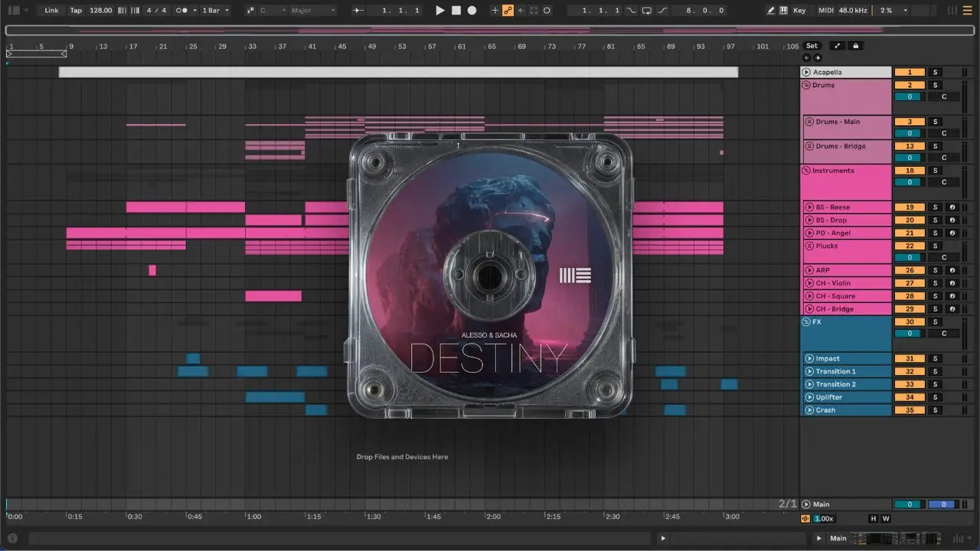Solo the Acapella track
Viewport: 980px width, 551px height.
pos(934,73)
